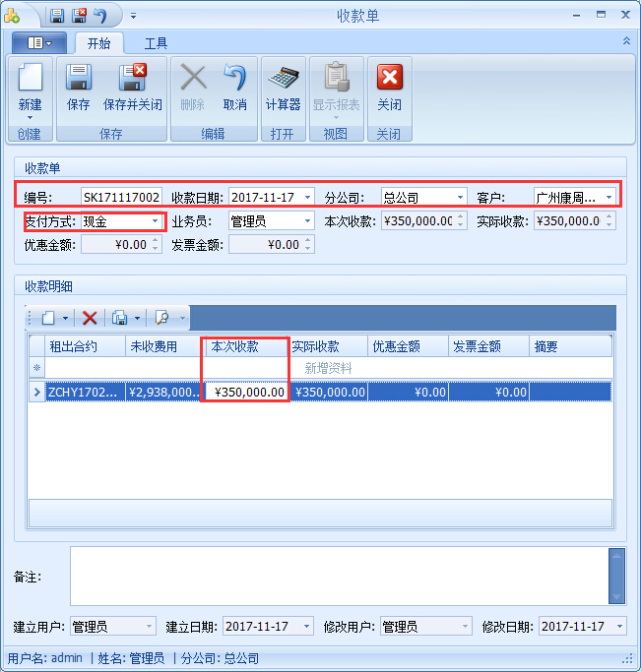
Task: Select the ZCHY1702... contract cell
Action: tap(85, 393)
